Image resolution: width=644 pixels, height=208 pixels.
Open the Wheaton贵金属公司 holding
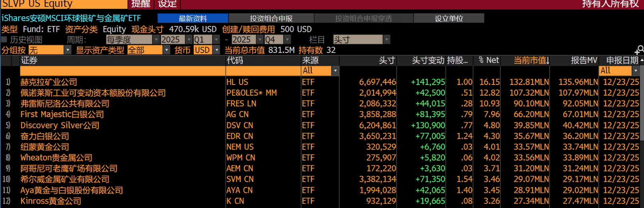[56, 157]
